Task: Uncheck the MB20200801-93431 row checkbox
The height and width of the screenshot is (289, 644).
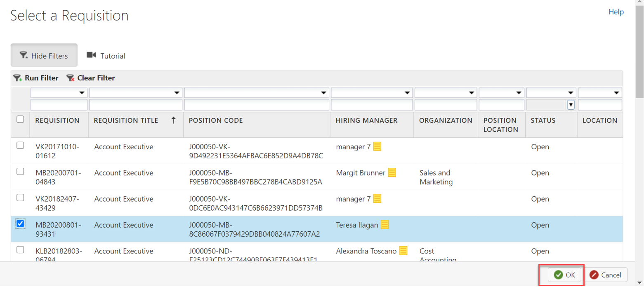Action: pos(20,223)
